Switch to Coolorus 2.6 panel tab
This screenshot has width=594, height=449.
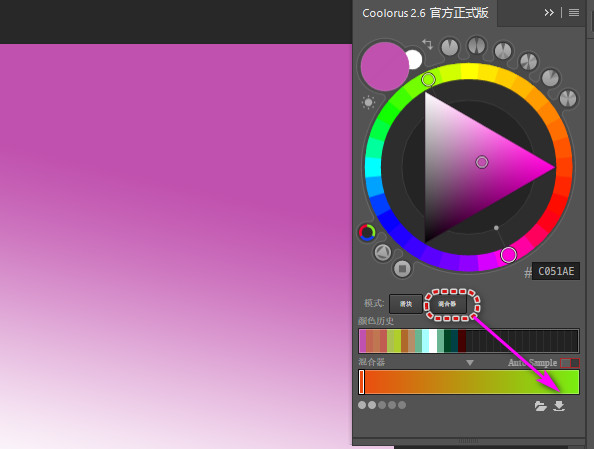pos(425,13)
